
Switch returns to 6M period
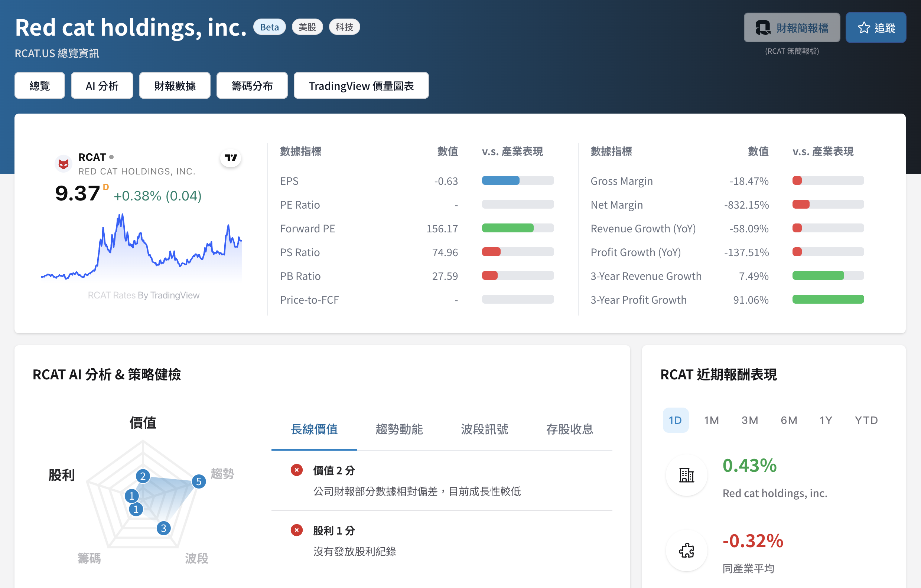[x=789, y=420]
